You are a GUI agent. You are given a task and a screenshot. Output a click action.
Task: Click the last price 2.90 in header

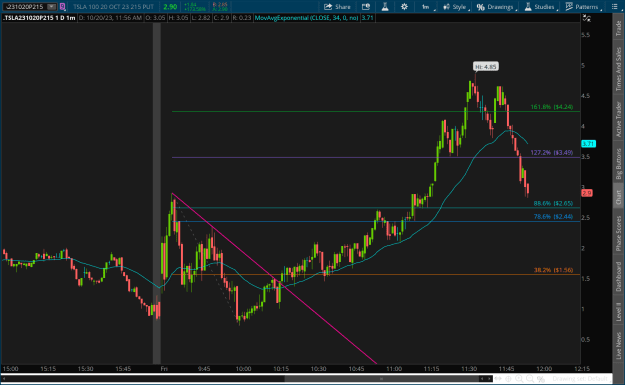170,7
